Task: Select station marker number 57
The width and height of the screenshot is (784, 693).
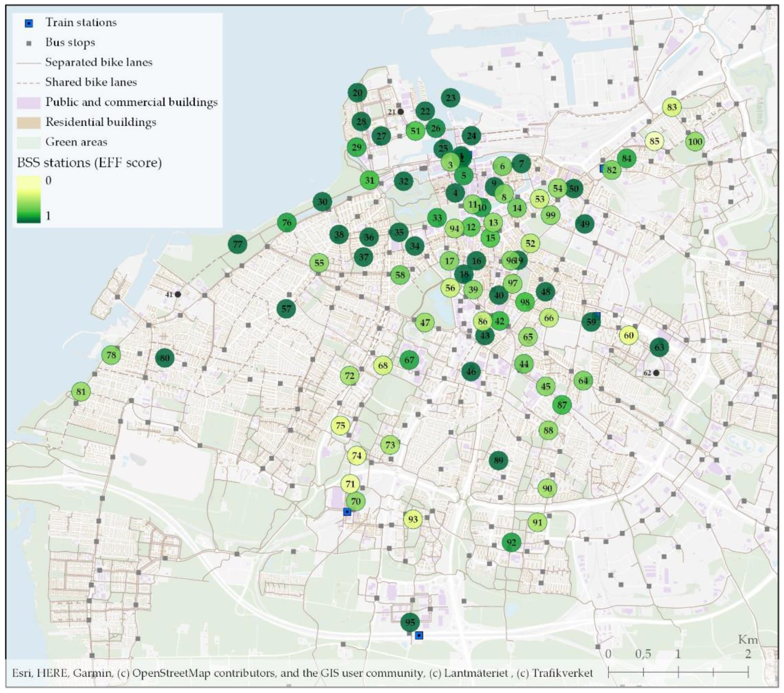Action: (x=286, y=308)
